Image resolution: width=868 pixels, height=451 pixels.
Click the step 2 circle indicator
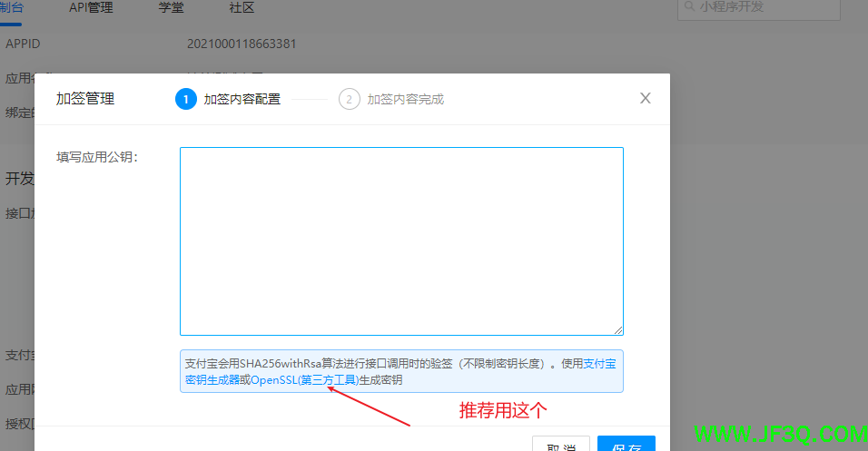350,99
